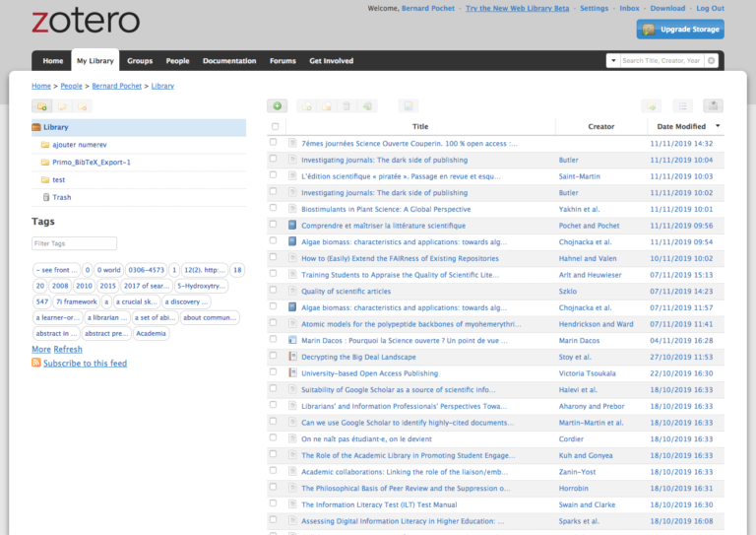756x535 pixels.
Task: Click the remove from collection toolbar icon
Action: click(x=327, y=106)
